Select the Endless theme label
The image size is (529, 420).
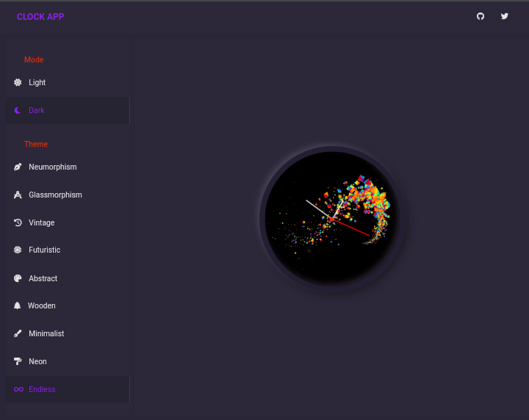coord(42,389)
